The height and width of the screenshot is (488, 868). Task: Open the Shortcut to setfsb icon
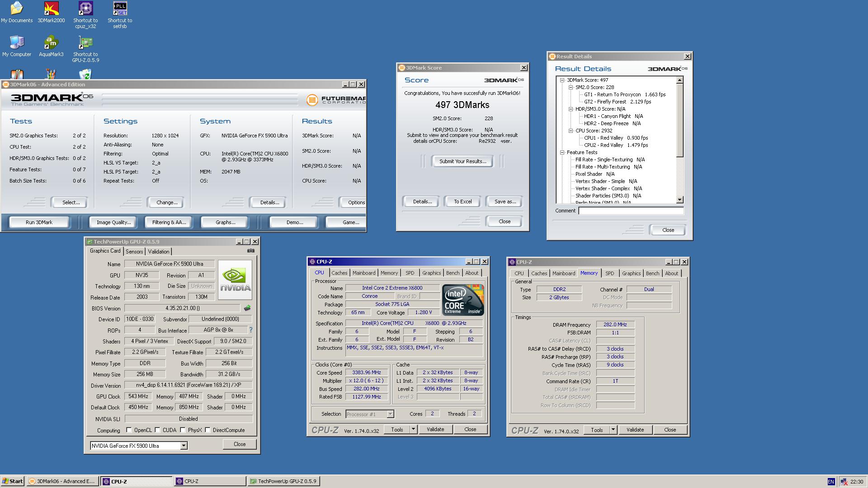click(x=120, y=15)
